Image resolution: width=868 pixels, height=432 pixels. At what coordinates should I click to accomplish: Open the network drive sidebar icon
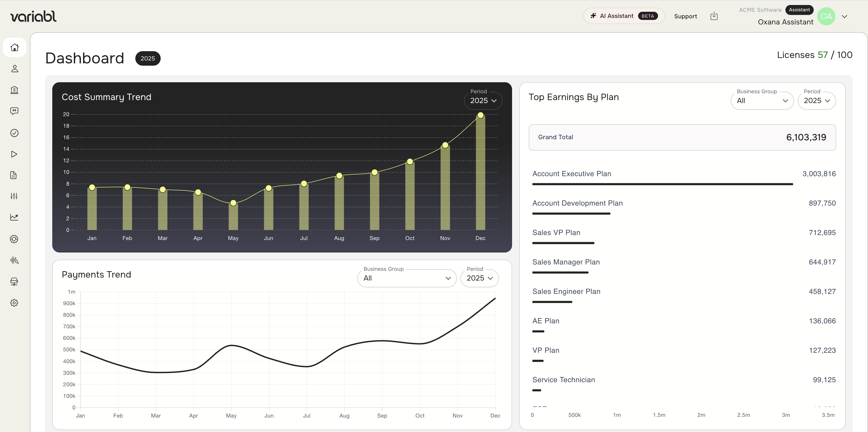14,282
